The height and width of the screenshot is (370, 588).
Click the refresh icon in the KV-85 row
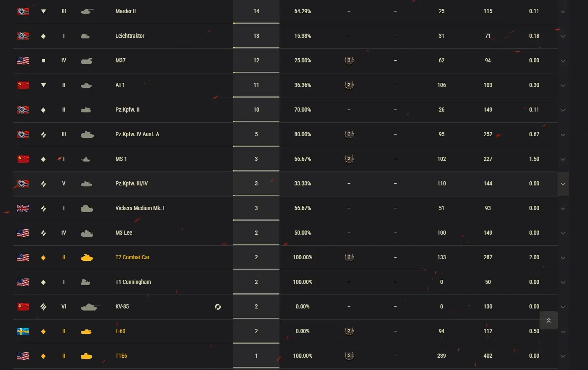pyautogui.click(x=218, y=307)
